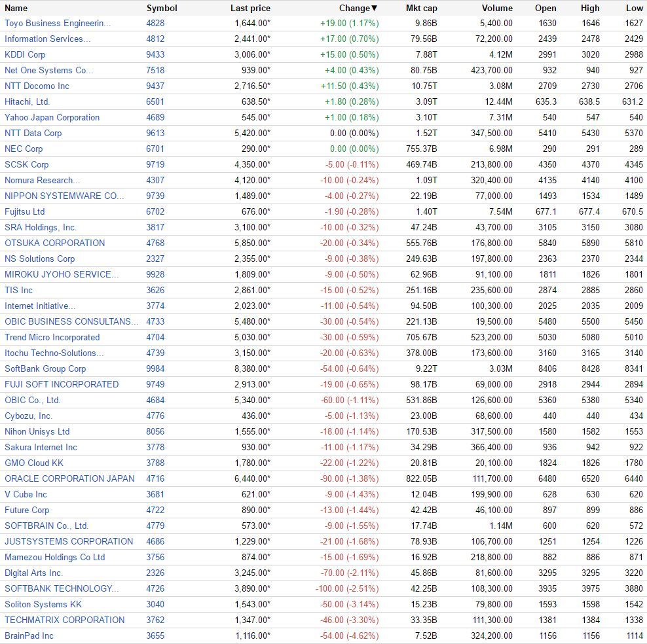Image resolution: width=647 pixels, height=644 pixels.
Task: Sort by Mkt cap column header
Action: pos(421,8)
